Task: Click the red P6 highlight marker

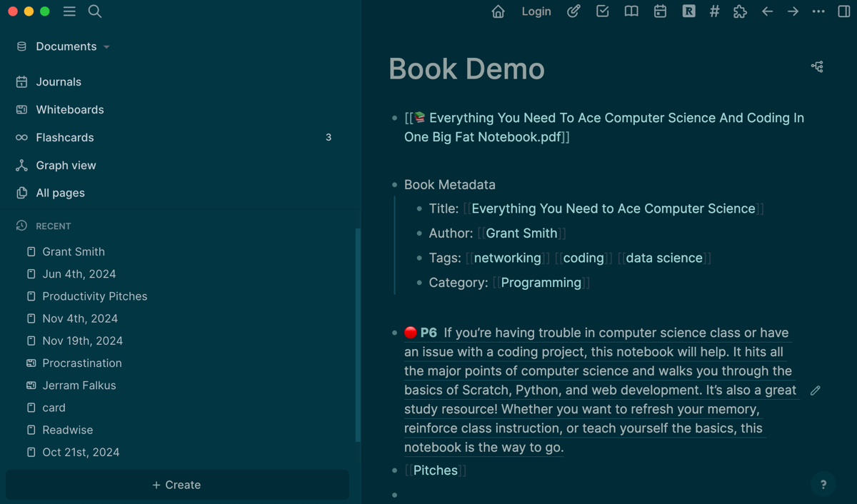Action: [411, 333]
